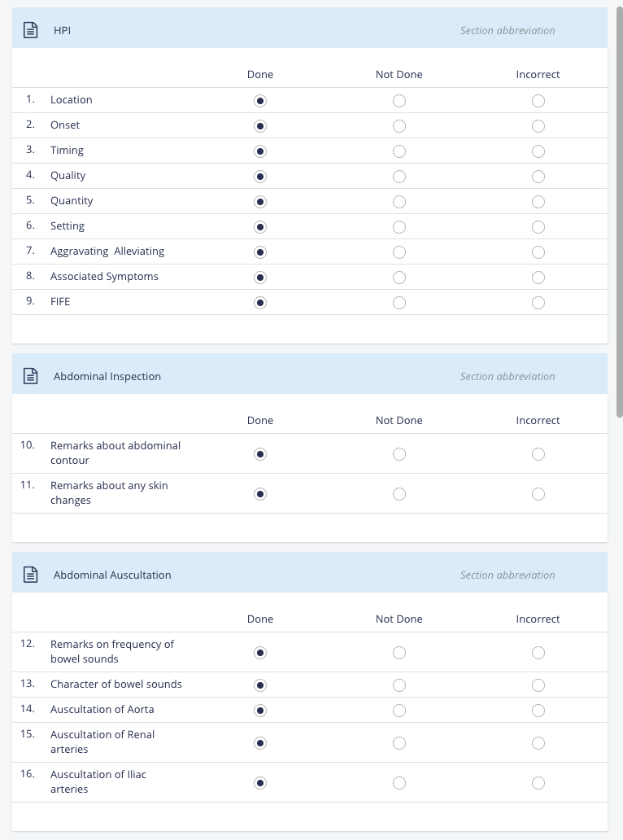Click the Abdominal Inspection section document icon
This screenshot has width=623, height=840.
pos(31,376)
